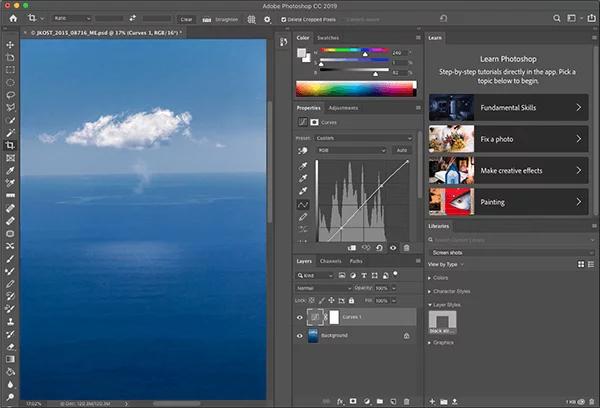
Task: Open the Ratio dropdown in options bar
Action: tap(73, 18)
